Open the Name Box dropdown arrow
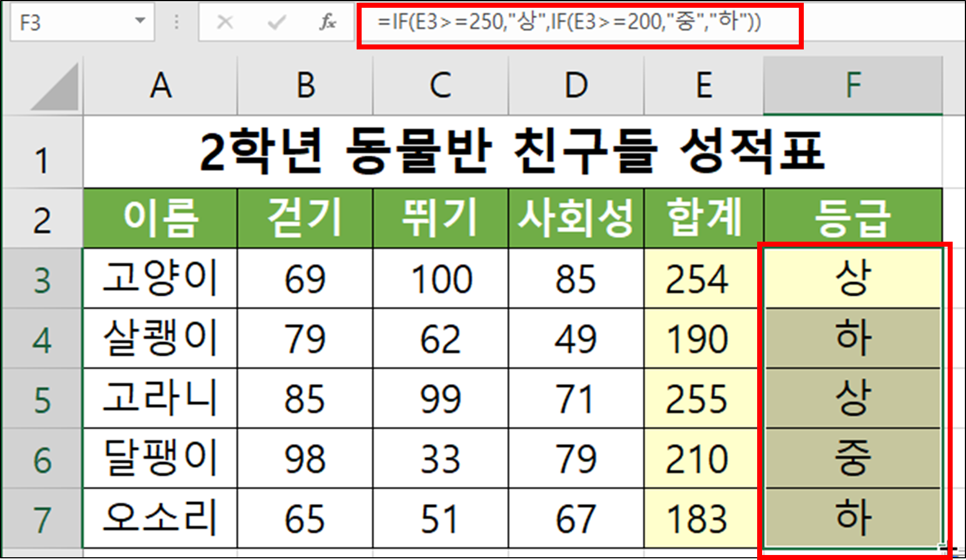Image resolution: width=966 pixels, height=560 pixels. 140,21
